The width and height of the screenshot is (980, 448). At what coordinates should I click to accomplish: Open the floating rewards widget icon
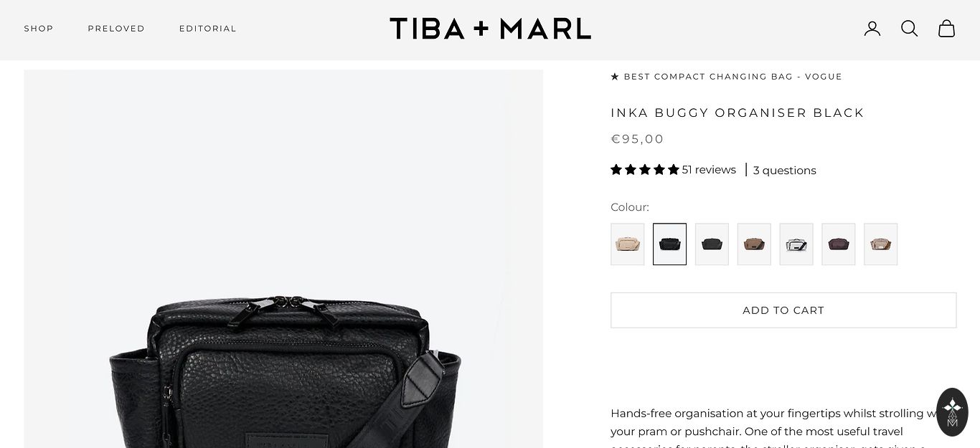coord(953,412)
